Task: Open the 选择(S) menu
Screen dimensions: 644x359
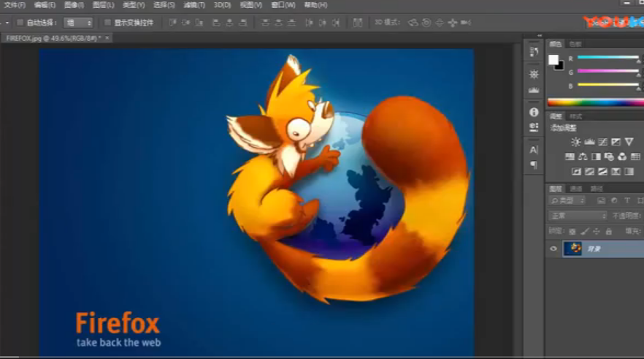Action: [x=164, y=5]
